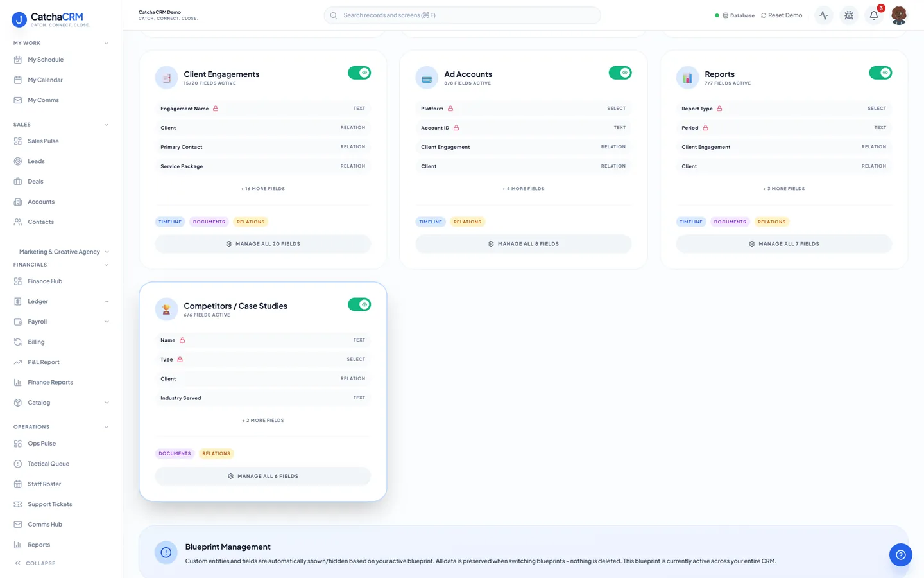Open the user avatar menu
This screenshot has height=578, width=924.
899,15
